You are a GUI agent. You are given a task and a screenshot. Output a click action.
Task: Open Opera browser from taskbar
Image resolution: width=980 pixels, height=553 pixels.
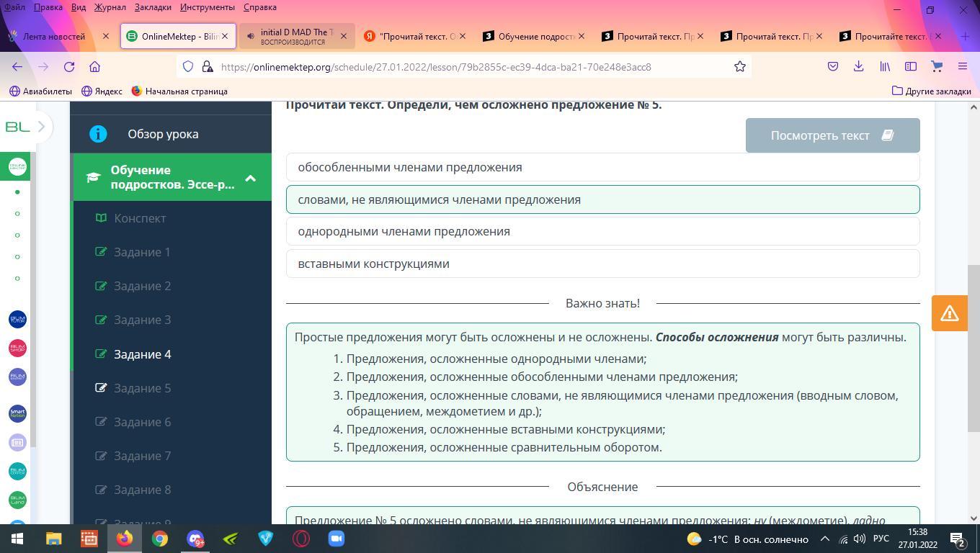tap(301, 539)
